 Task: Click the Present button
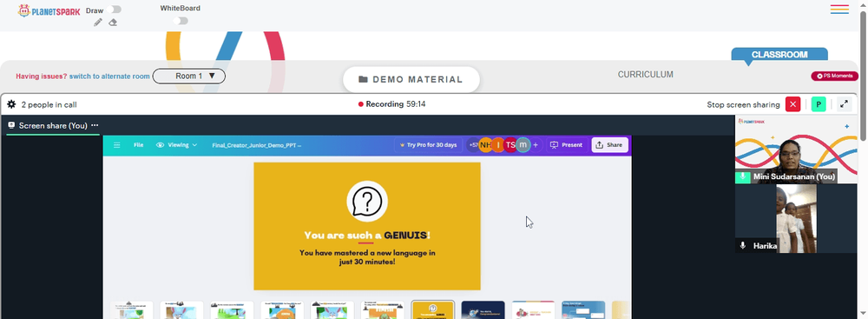(x=567, y=145)
